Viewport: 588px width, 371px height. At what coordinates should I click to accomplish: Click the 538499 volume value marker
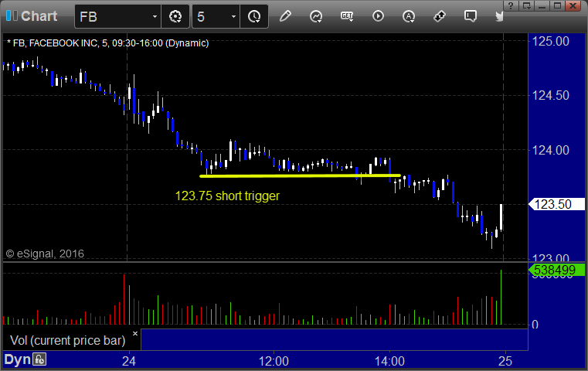[x=556, y=270]
